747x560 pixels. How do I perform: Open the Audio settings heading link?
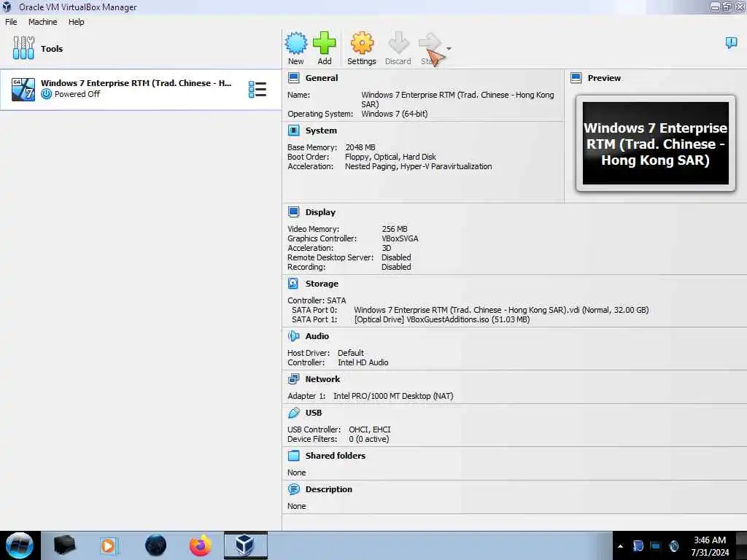click(x=317, y=336)
